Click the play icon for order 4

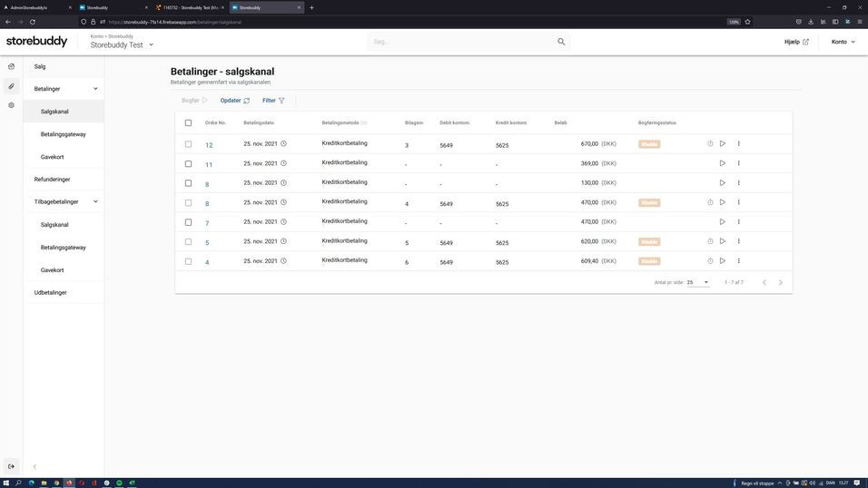click(x=723, y=261)
